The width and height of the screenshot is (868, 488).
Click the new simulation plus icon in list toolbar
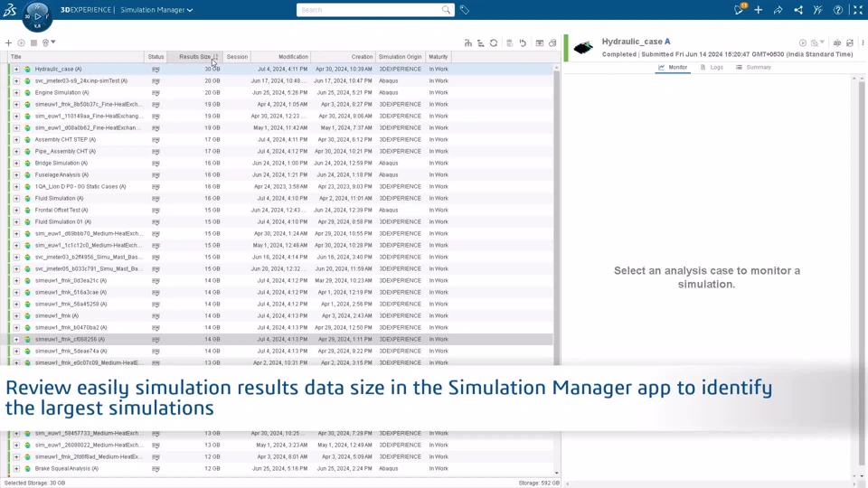tap(8, 43)
